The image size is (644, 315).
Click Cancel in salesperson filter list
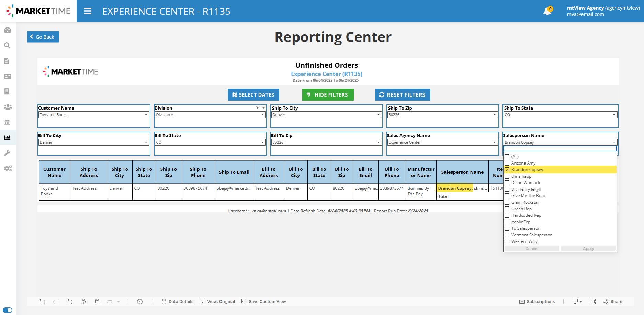coord(532,248)
